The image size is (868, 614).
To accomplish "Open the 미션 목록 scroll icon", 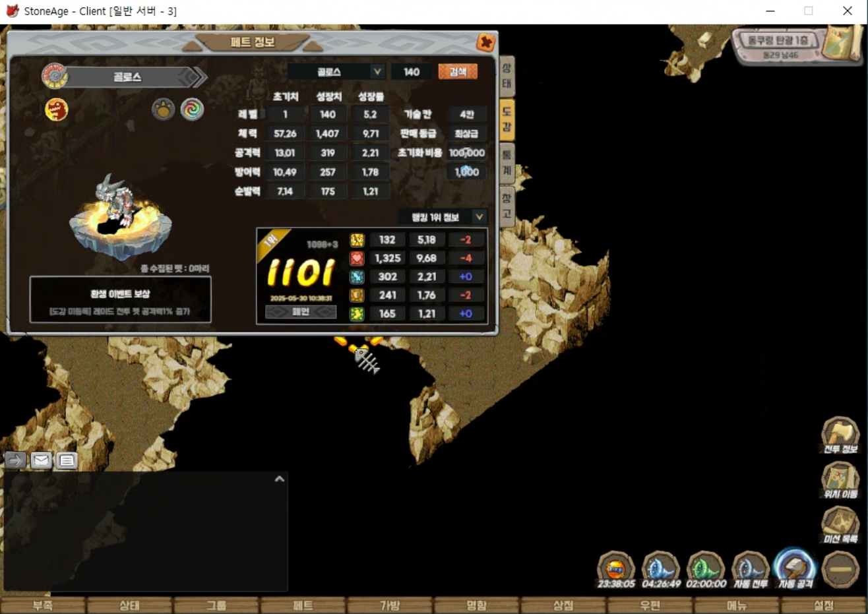I will tap(840, 524).
